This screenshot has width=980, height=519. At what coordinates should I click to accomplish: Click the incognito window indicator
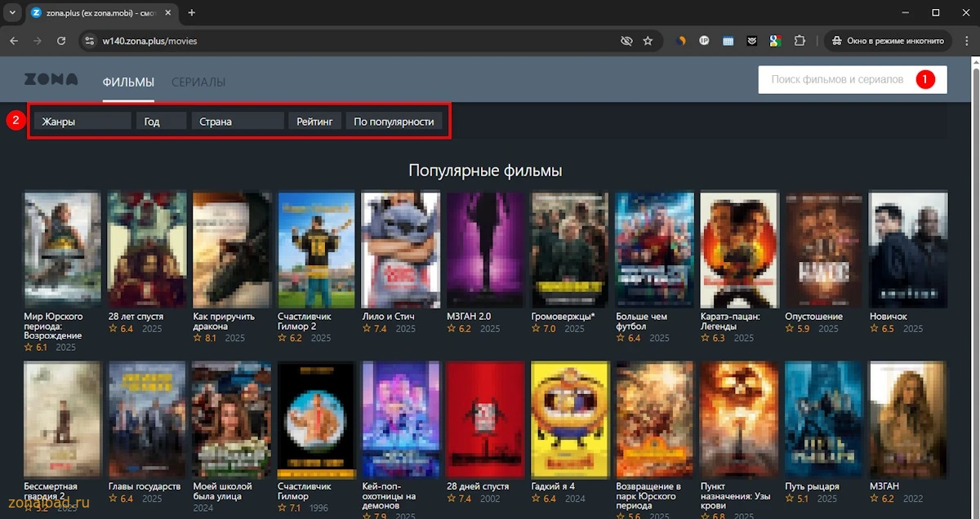click(x=888, y=41)
